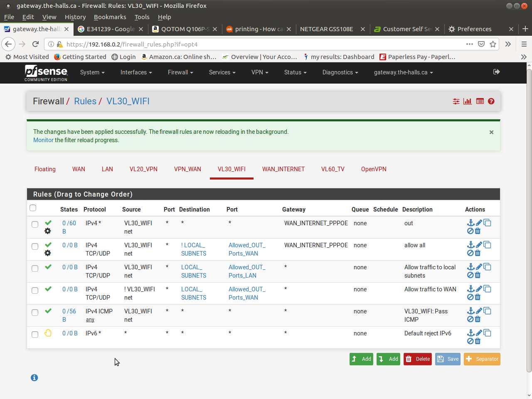Toggle the select-all rules checkbox
This screenshot has width=532, height=399.
coord(33,208)
